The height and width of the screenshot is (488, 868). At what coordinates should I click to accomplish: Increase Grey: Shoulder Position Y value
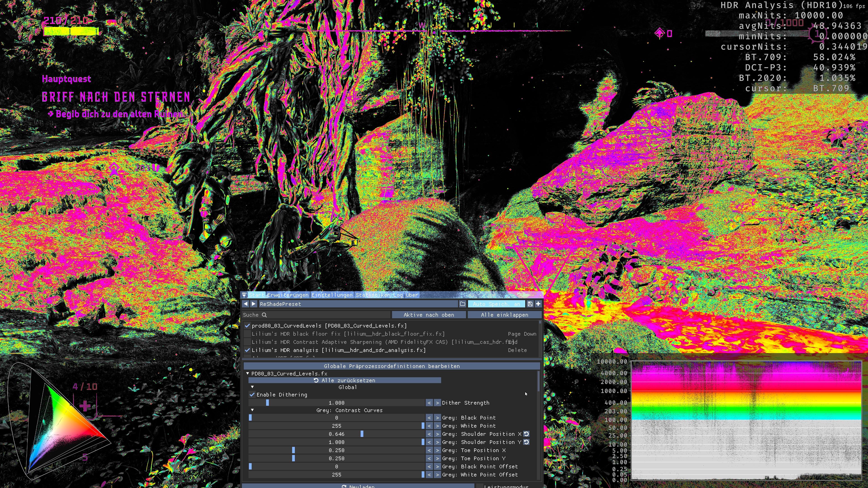point(437,442)
